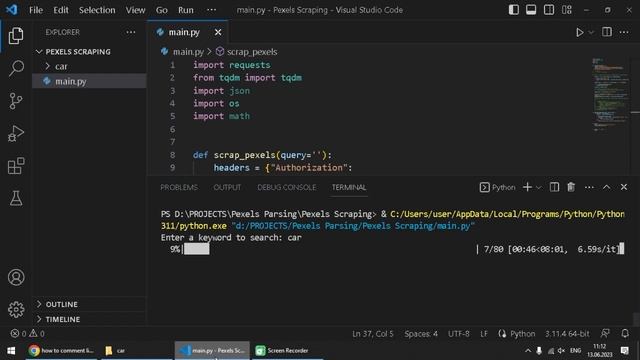Open the Selection menu

pos(97,10)
